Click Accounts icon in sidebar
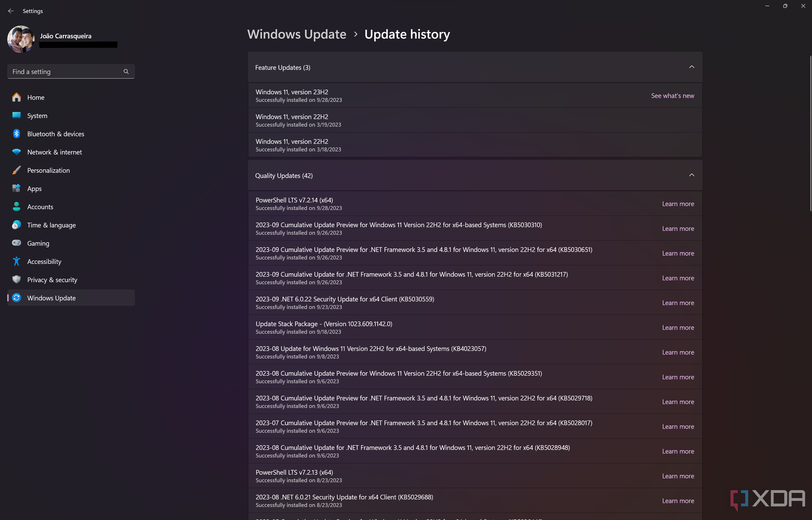The height and width of the screenshot is (520, 812). coord(16,207)
